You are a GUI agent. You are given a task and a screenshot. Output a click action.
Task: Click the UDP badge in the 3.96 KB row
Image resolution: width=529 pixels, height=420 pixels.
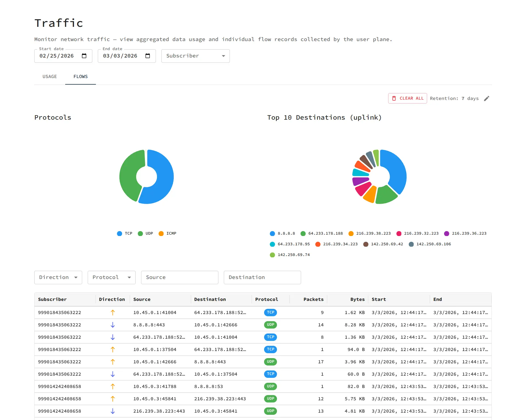(270, 362)
